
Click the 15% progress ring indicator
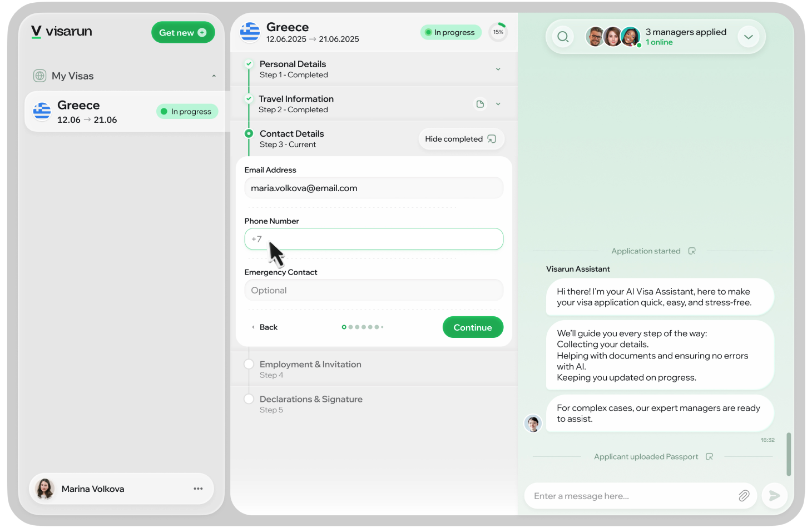pos(498,32)
